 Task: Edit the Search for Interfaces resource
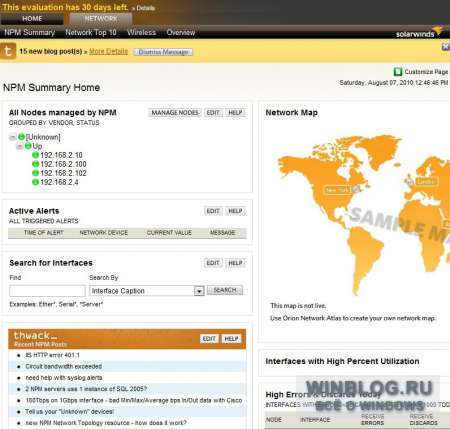213,263
